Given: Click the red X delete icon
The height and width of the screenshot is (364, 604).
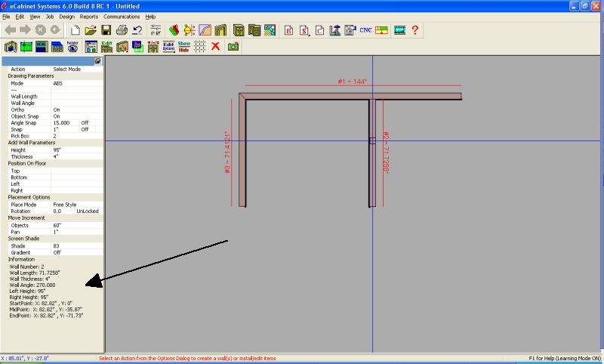Looking at the screenshot, I should pyautogui.click(x=215, y=46).
